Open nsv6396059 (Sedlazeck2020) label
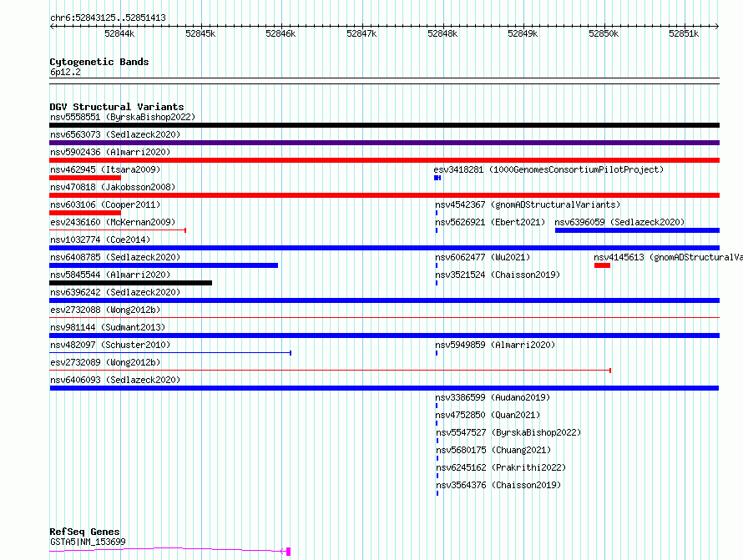The image size is (743, 560). pyautogui.click(x=619, y=222)
